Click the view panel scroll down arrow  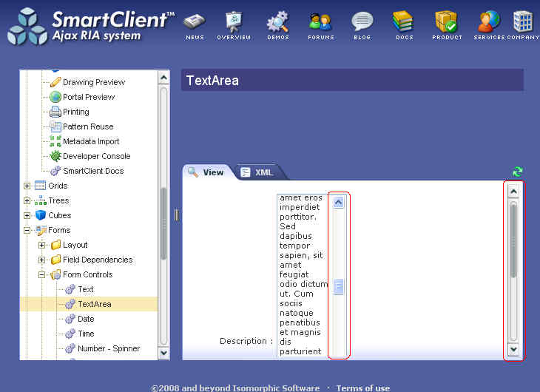(513, 350)
